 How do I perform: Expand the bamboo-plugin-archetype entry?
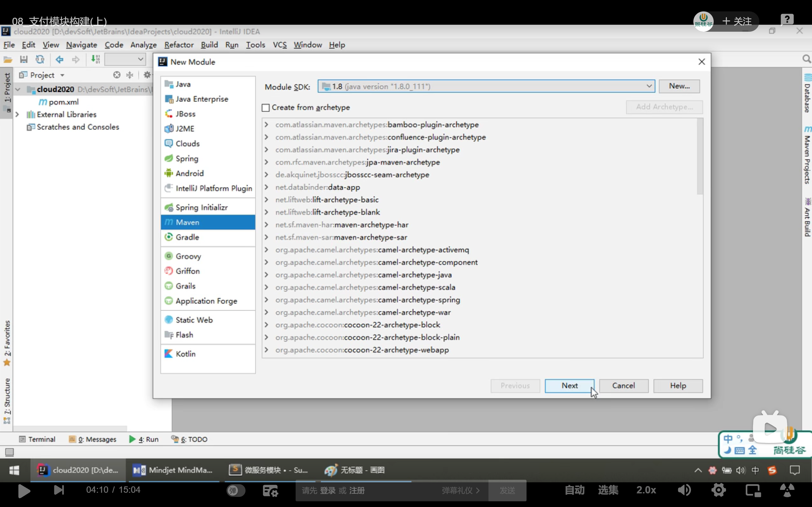(x=266, y=125)
